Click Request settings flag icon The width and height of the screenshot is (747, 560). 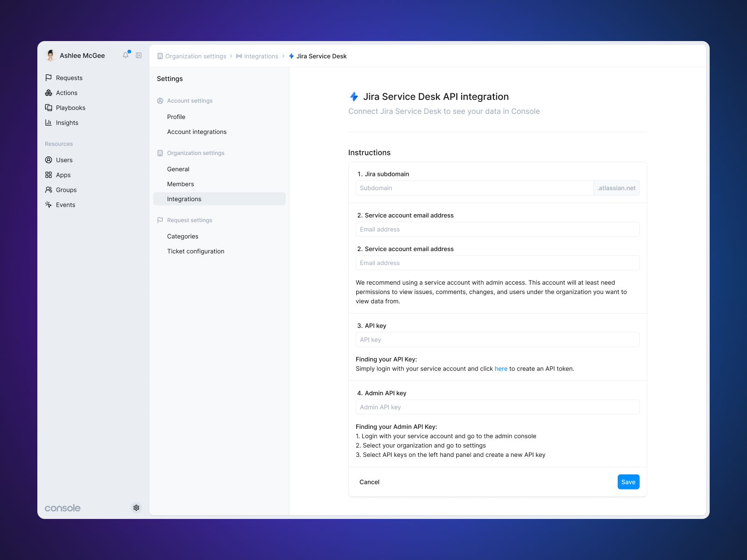[160, 220]
